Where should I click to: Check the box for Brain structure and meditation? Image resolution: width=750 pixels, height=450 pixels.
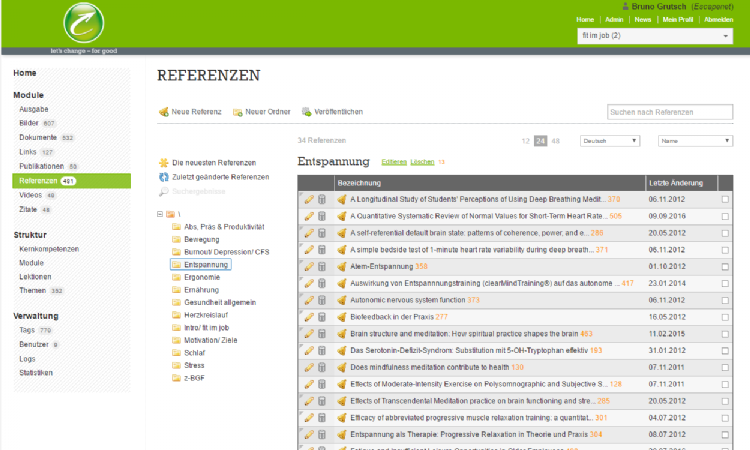[x=725, y=334]
